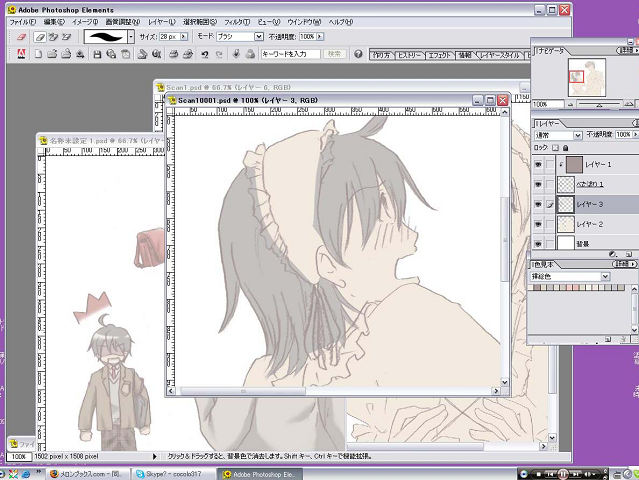The width and height of the screenshot is (639, 480).
Task: Create a new document with New icon
Action: (38, 54)
